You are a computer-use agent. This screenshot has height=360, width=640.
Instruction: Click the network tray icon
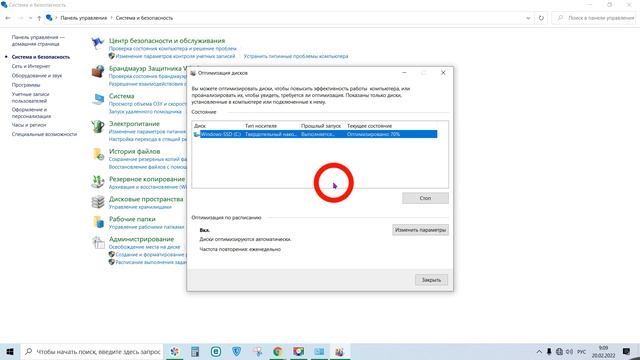click(559, 351)
